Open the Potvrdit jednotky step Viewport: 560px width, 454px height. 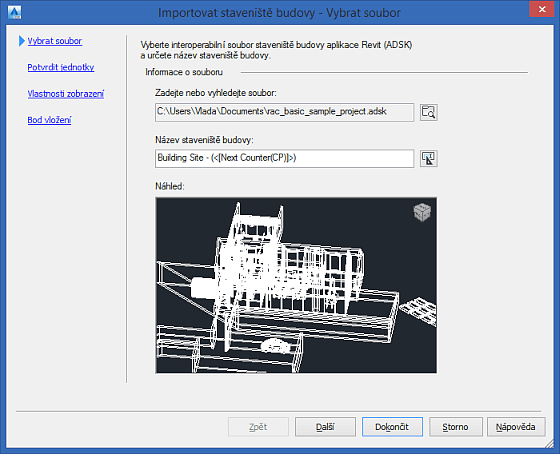[61, 67]
